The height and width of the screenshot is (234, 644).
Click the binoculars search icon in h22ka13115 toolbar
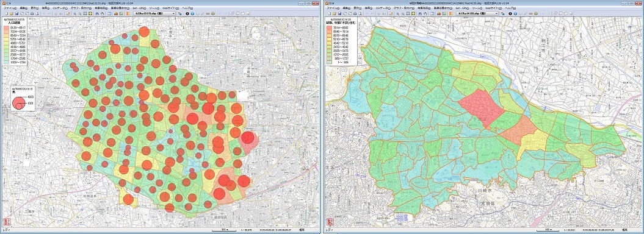[97, 13]
